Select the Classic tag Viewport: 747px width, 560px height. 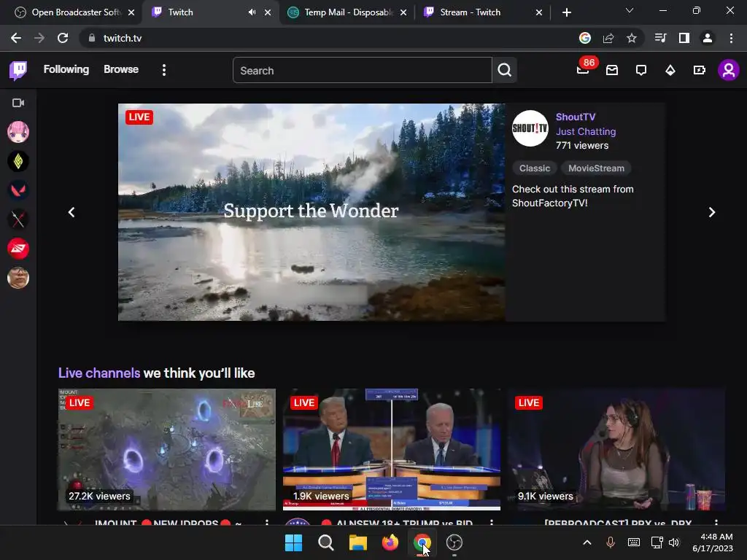tap(535, 168)
